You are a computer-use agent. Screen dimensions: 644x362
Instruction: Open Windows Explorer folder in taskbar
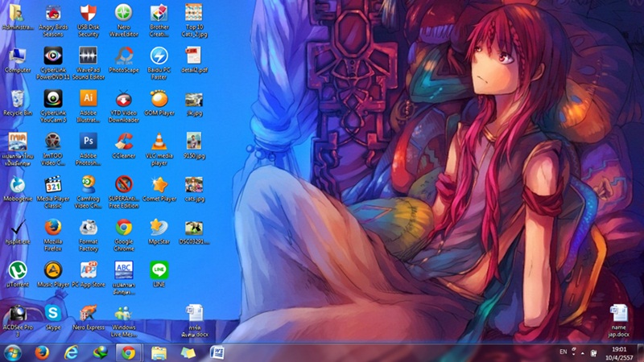[159, 353]
